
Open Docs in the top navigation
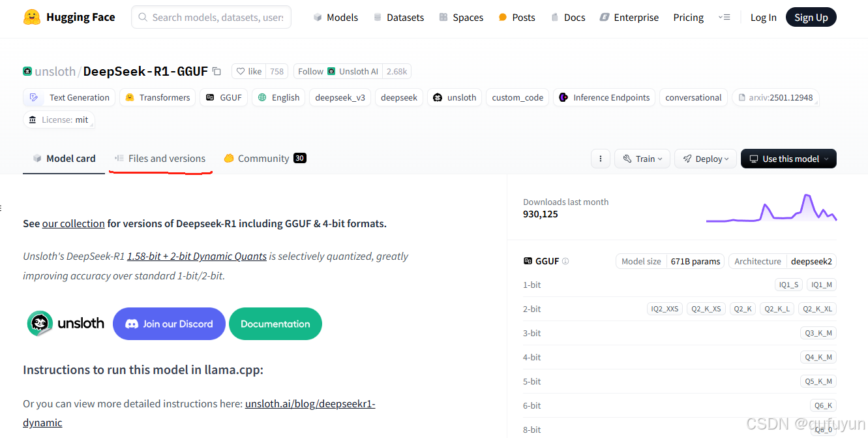coord(568,18)
